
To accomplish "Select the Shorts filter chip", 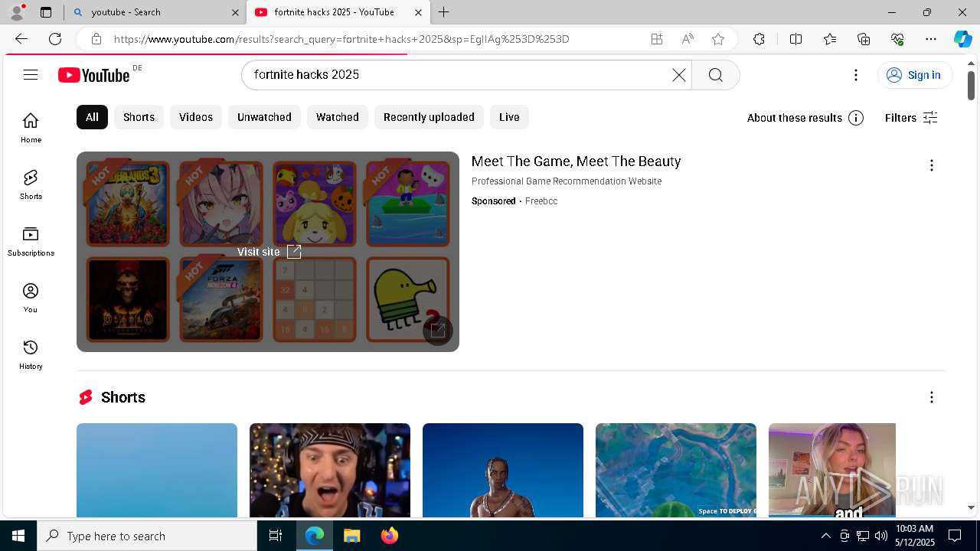I will tap(139, 117).
